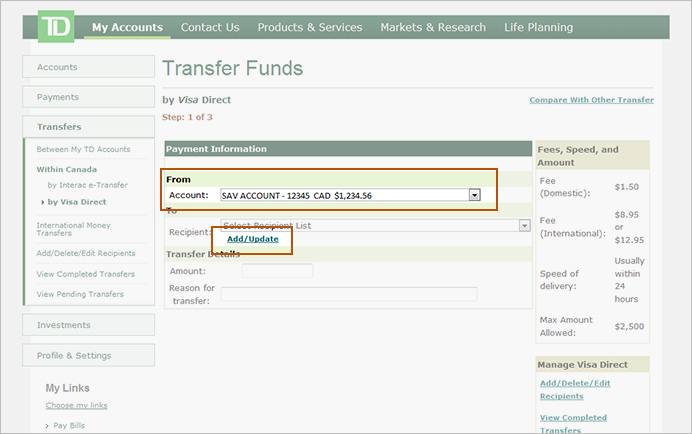Image resolution: width=692 pixels, height=434 pixels.
Task: Select Payments in the left sidebar
Action: [88, 97]
